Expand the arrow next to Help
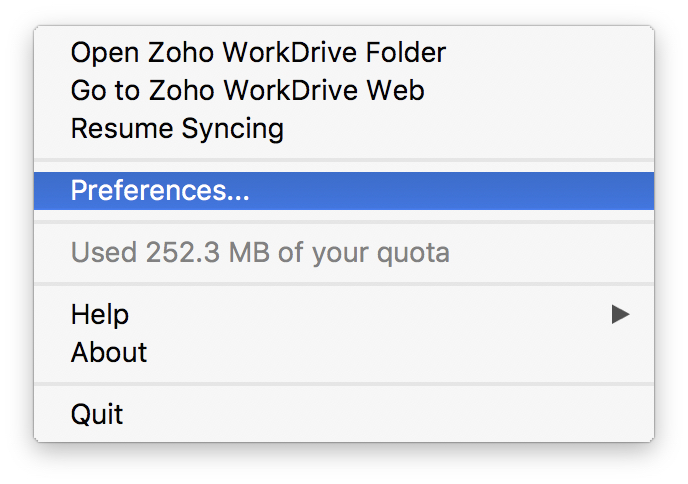This screenshot has height=484, width=688. pos(620,314)
